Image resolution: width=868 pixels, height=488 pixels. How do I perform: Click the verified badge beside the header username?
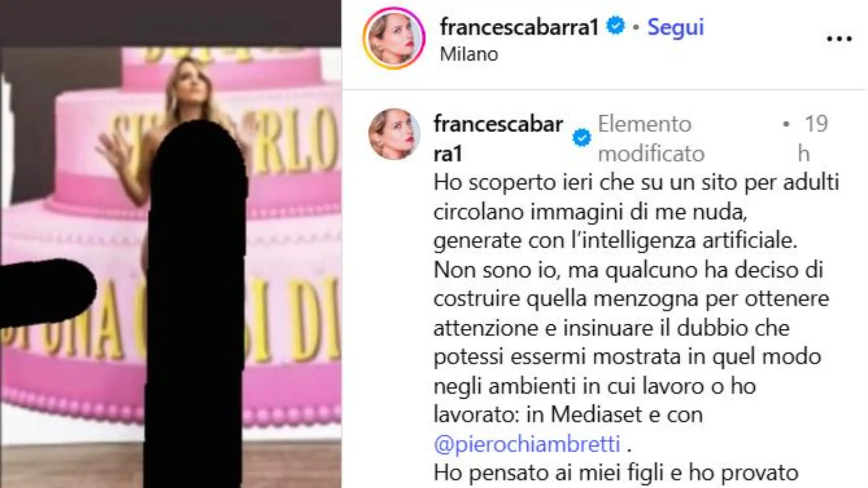(616, 26)
